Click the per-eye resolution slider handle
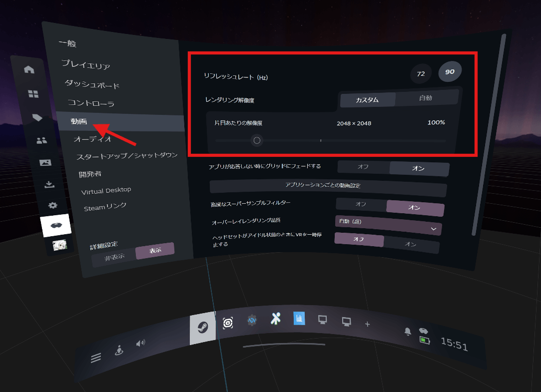Screen dimensions: 541x392 (257, 140)
